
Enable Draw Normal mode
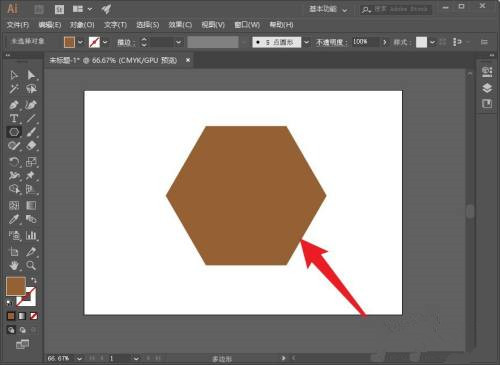pos(11,330)
